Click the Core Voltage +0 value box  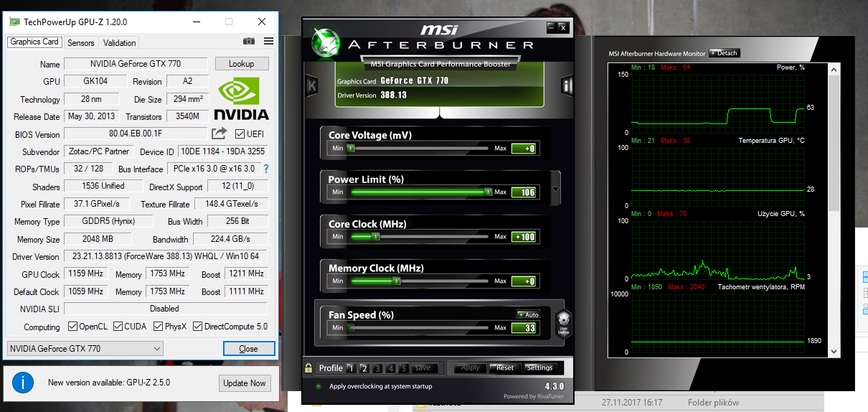524,149
